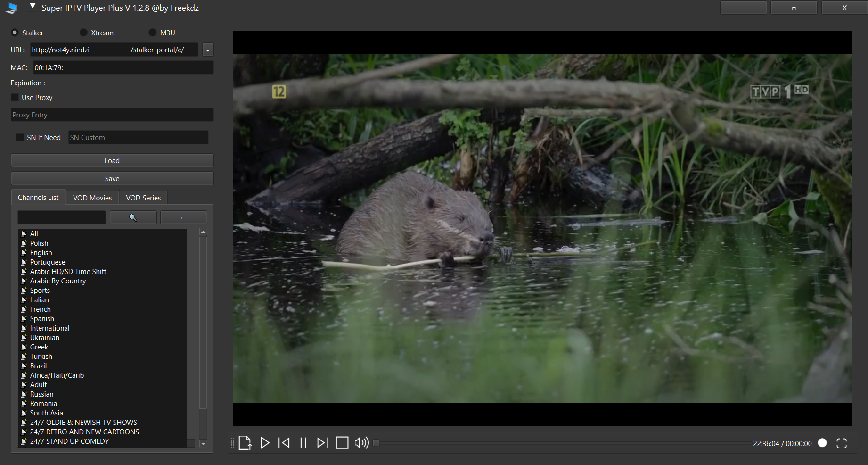This screenshot has width=868, height=465.
Task: Click the back arrow button
Action: pos(183,217)
